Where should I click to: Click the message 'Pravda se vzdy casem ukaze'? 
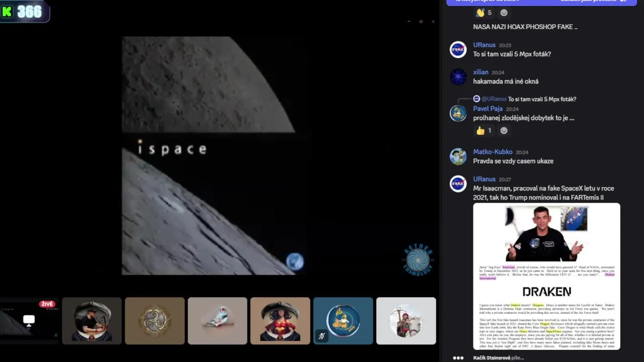coord(513,161)
